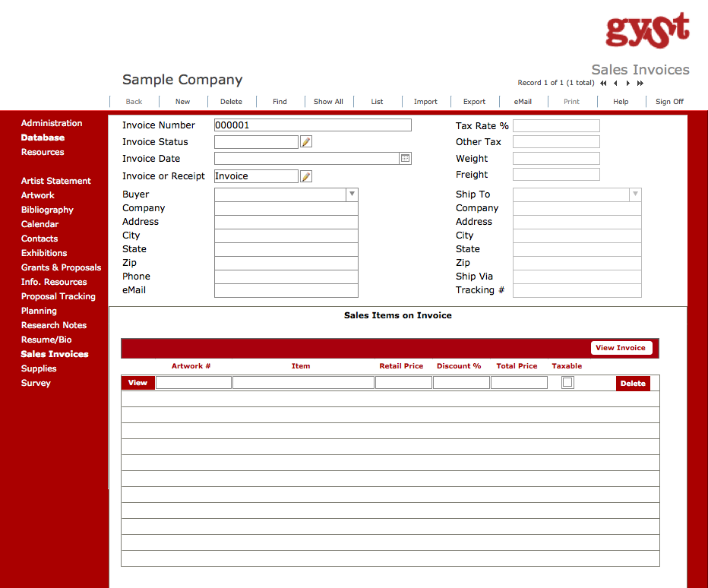The image size is (708, 588).
Task: Open the Buyer dropdown arrow
Action: tap(352, 194)
